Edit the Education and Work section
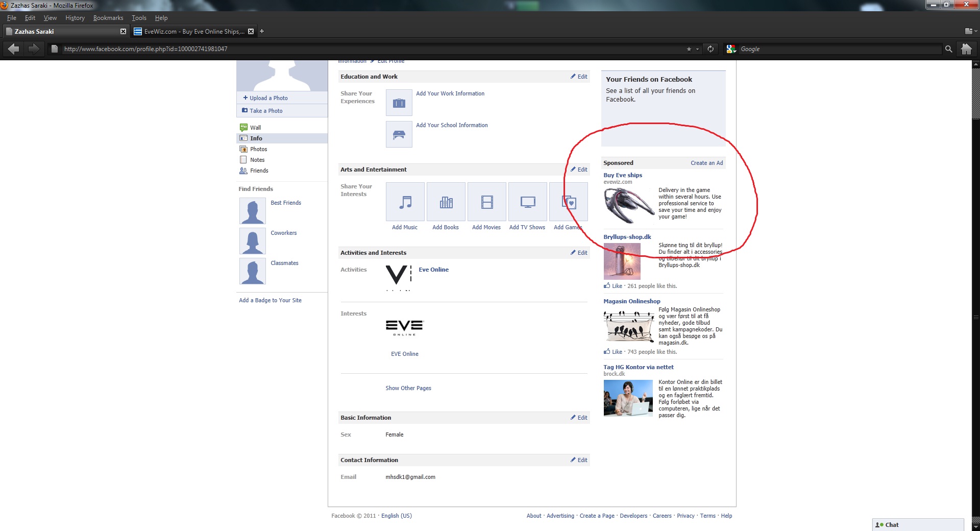The height and width of the screenshot is (531, 980). click(579, 77)
